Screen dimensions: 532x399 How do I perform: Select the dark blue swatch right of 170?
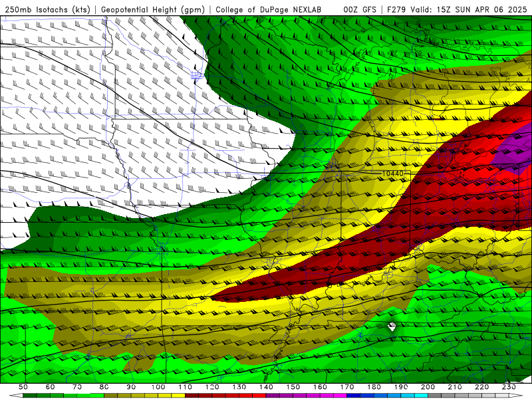click(x=354, y=396)
